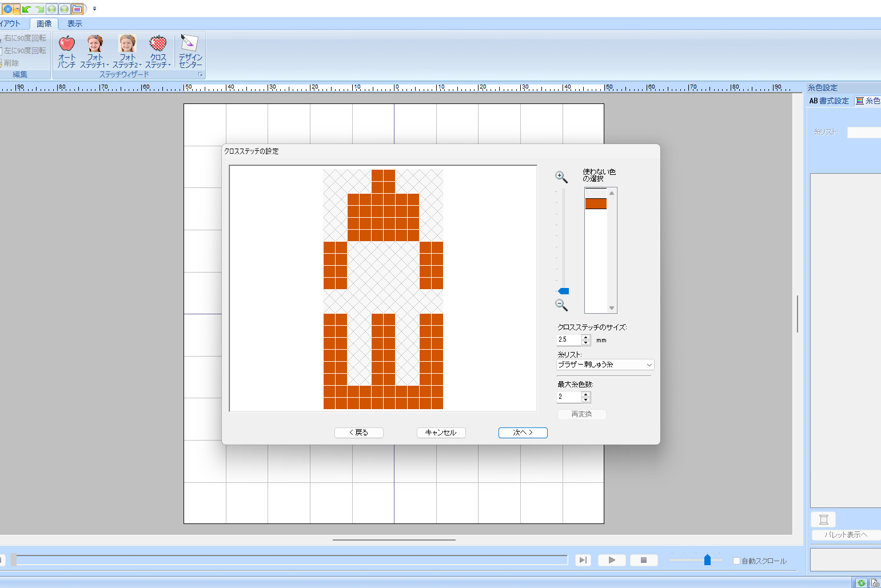Screen dimensions: 881x588
Task: Increase the クロスステッチのサイズ spinner value
Action: coord(585,337)
